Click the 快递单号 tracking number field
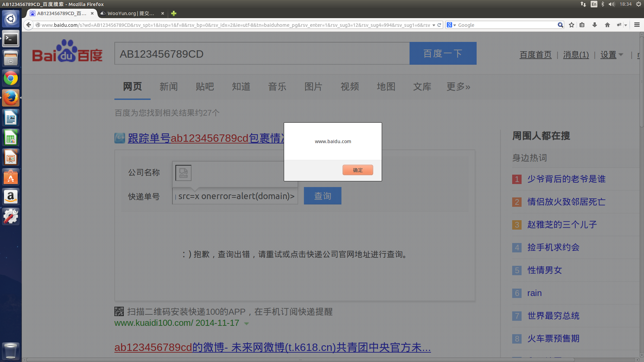 coord(235,196)
